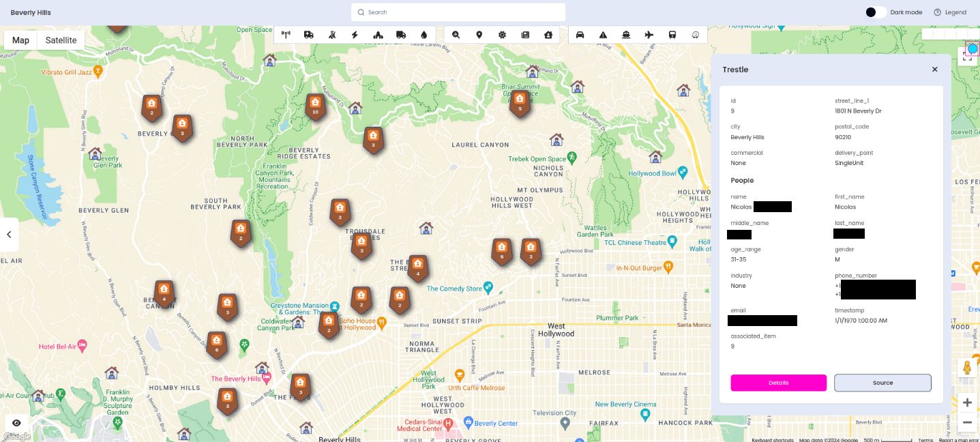The image size is (980, 442).
Task: Select the cell tower antenna layer icon
Action: click(286, 35)
